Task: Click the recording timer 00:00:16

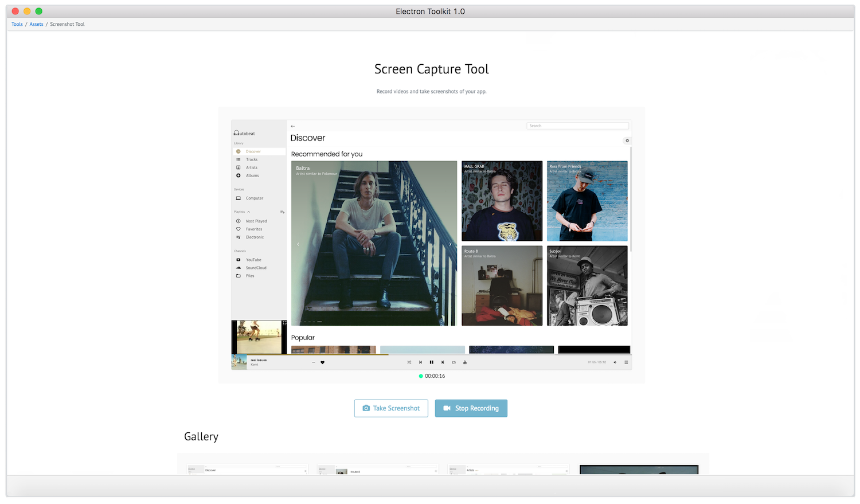Action: [x=435, y=376]
